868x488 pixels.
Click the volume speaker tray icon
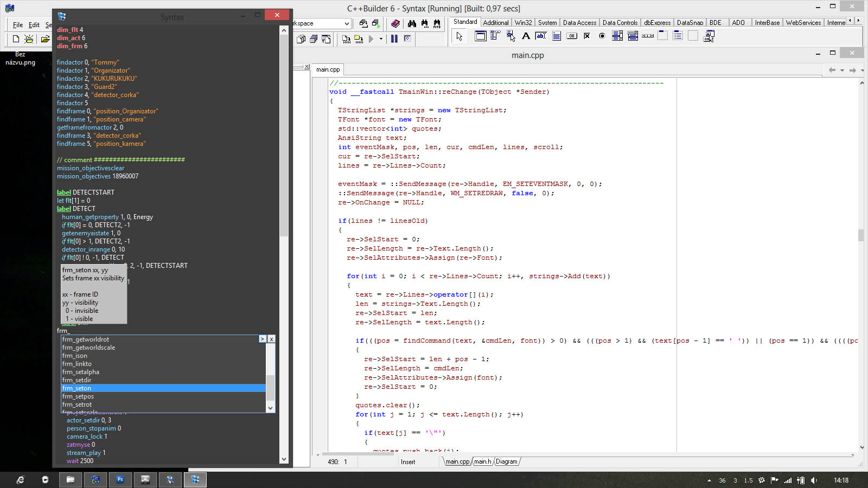[814, 480]
